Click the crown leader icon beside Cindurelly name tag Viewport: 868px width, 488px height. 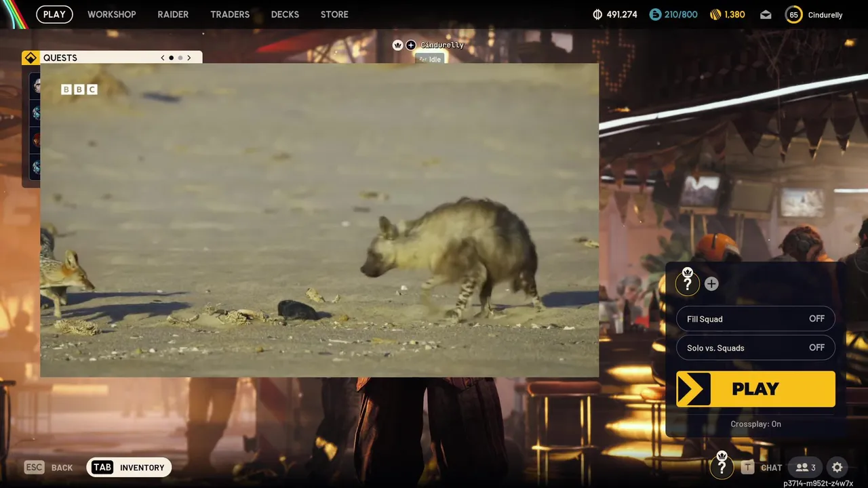click(x=398, y=45)
